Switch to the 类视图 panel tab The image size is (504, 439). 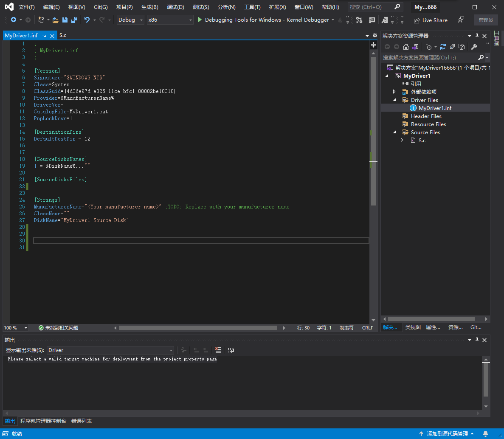coord(413,327)
